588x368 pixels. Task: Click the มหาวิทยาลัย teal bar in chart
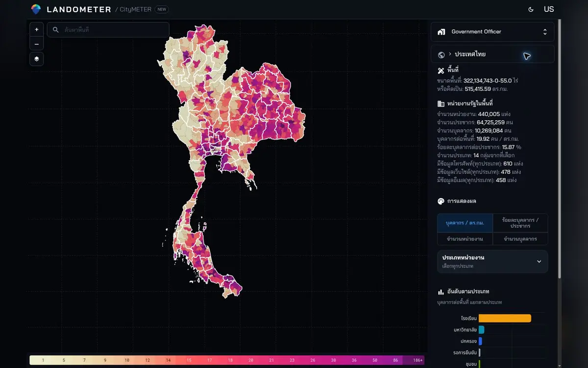point(481,330)
